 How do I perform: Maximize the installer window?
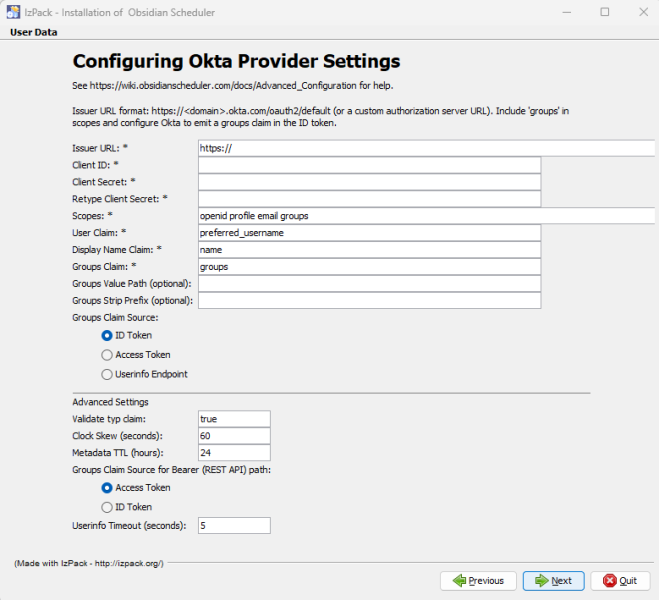pos(605,12)
